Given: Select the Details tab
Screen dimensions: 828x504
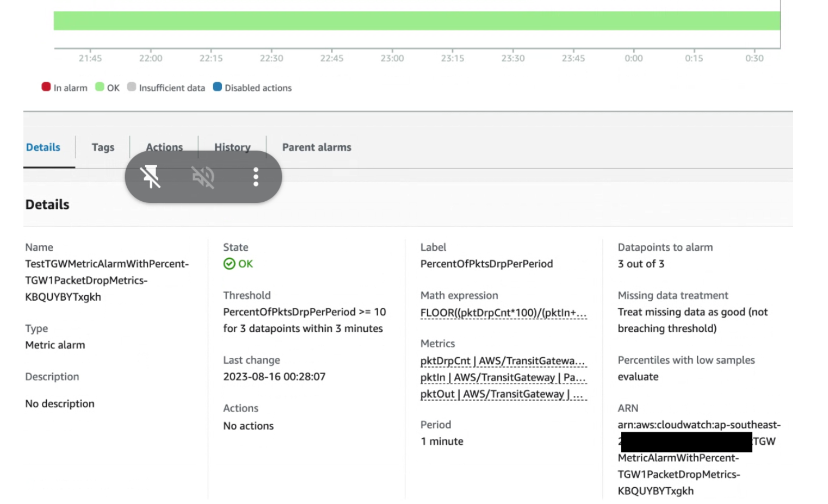Looking at the screenshot, I should (43, 147).
